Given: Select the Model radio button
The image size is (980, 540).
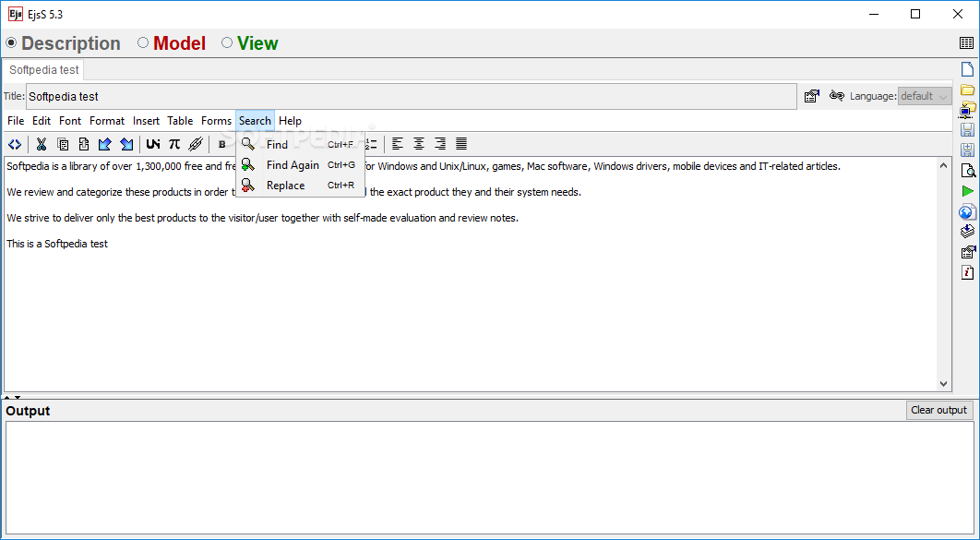Looking at the screenshot, I should (x=143, y=42).
